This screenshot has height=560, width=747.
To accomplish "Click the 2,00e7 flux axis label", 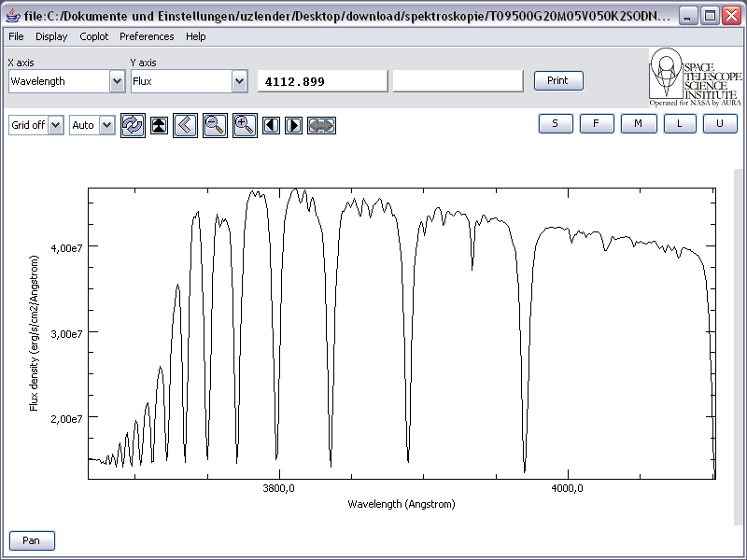I will pyautogui.click(x=66, y=419).
